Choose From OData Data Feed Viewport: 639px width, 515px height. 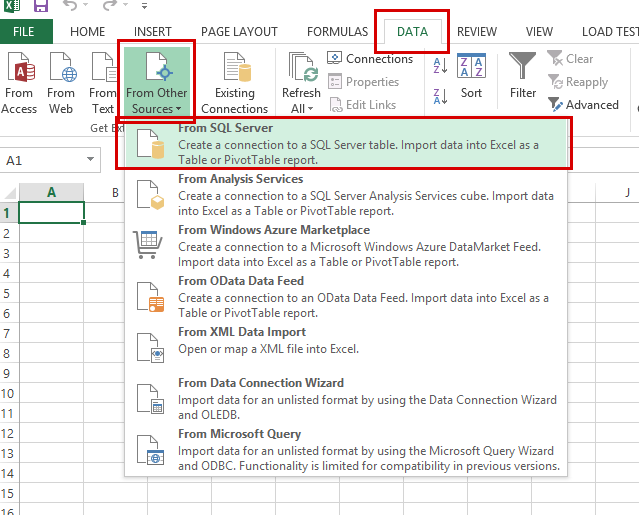[346, 297]
